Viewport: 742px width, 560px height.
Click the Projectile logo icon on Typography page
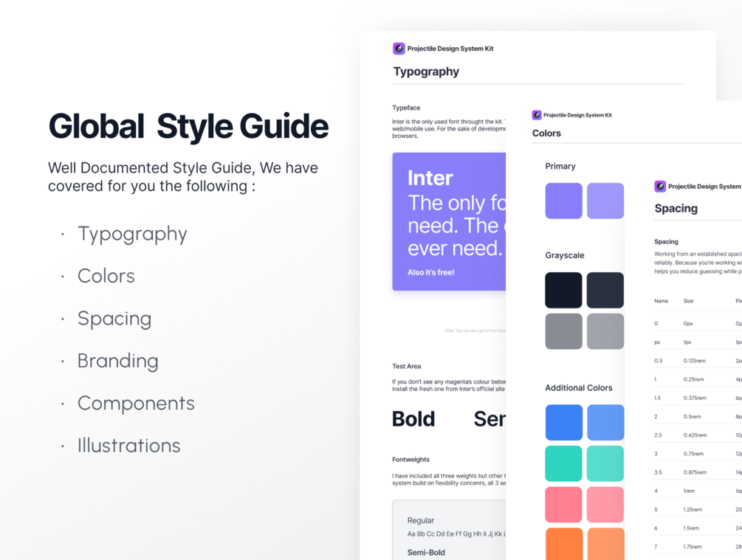point(399,48)
